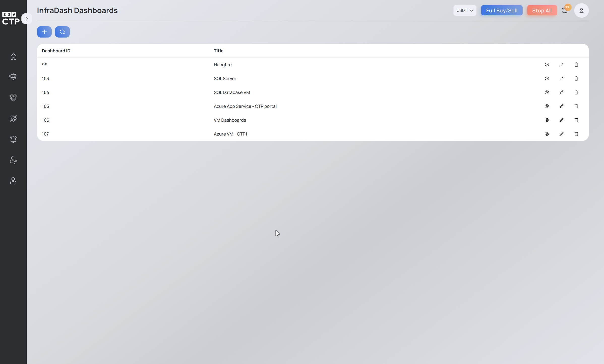The image size is (604, 364).
Task: Open the alarm bell sidebar icon
Action: pyautogui.click(x=13, y=139)
